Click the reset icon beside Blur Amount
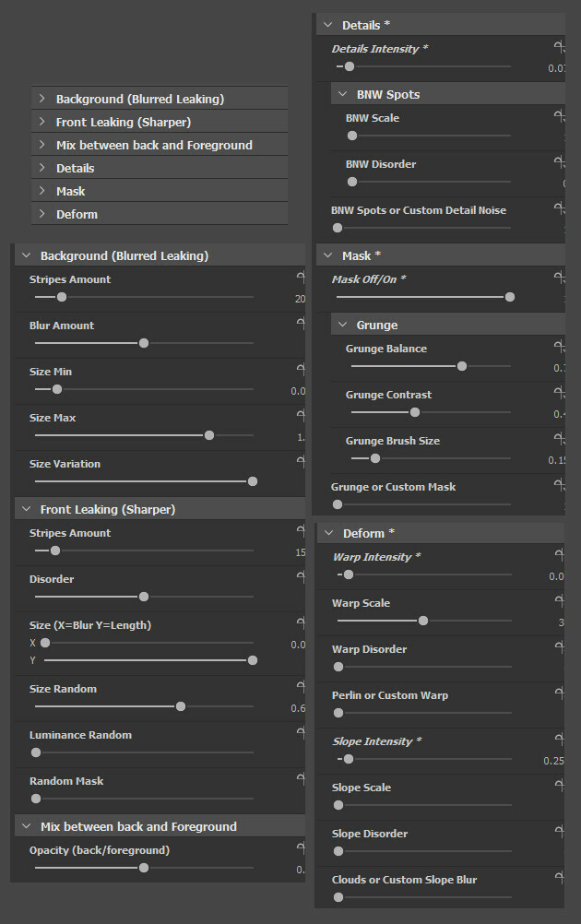This screenshot has width=581, height=924. [300, 324]
